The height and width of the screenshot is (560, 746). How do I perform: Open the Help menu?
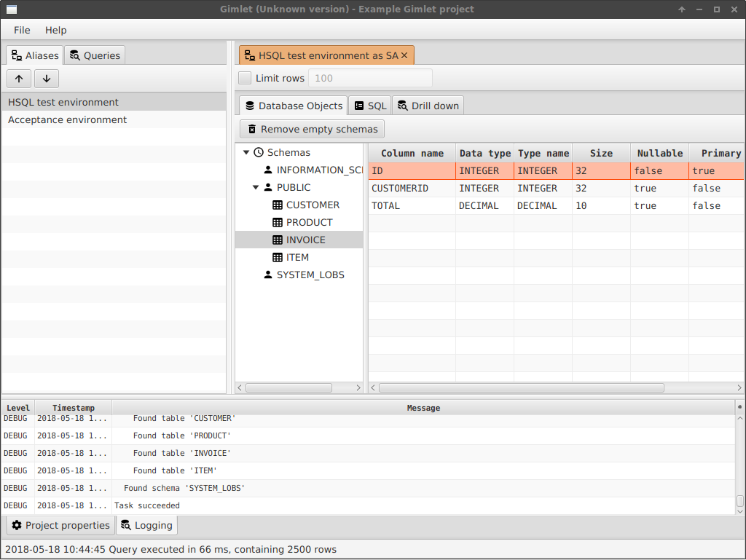55,30
